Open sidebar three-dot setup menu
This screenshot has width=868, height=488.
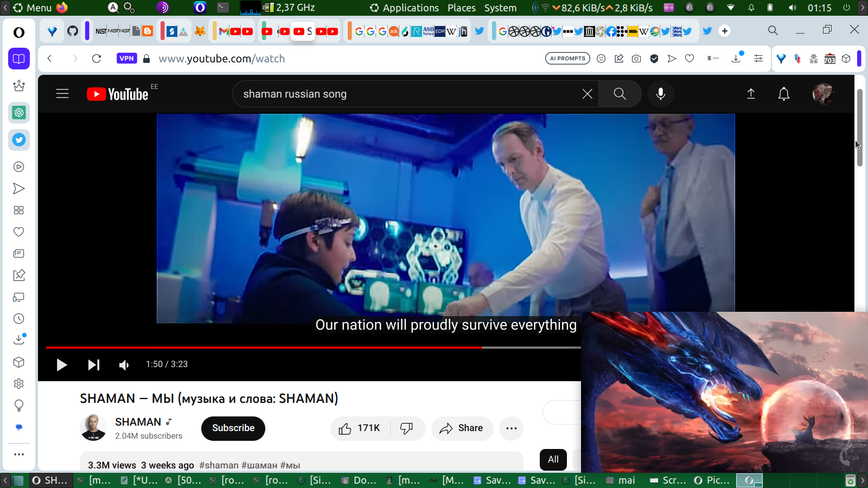19,454
